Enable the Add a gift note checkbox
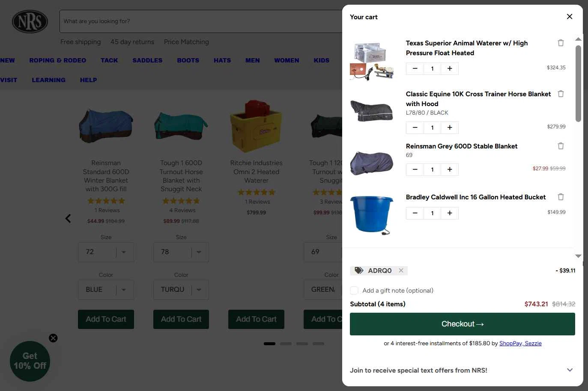This screenshot has height=391, width=588. coord(354,290)
